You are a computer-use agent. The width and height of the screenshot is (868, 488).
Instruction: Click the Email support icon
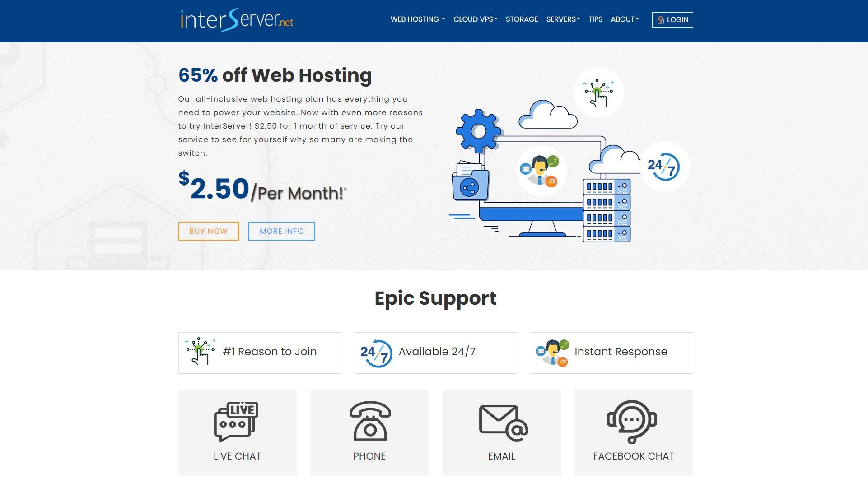501,421
